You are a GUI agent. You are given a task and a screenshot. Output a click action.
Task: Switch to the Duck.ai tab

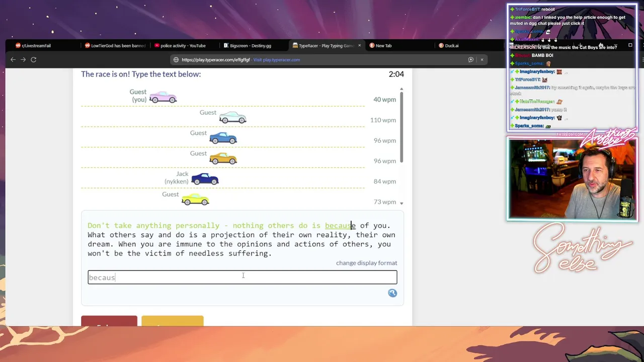pyautogui.click(x=451, y=45)
